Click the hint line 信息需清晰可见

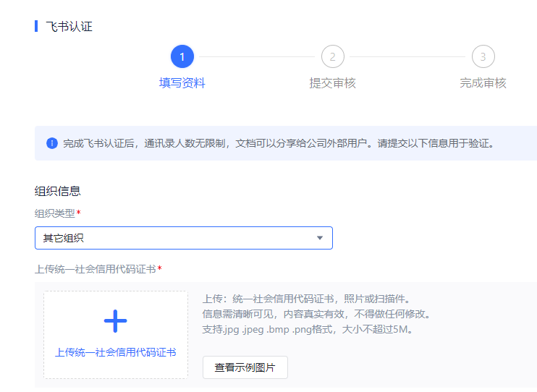coord(317,314)
